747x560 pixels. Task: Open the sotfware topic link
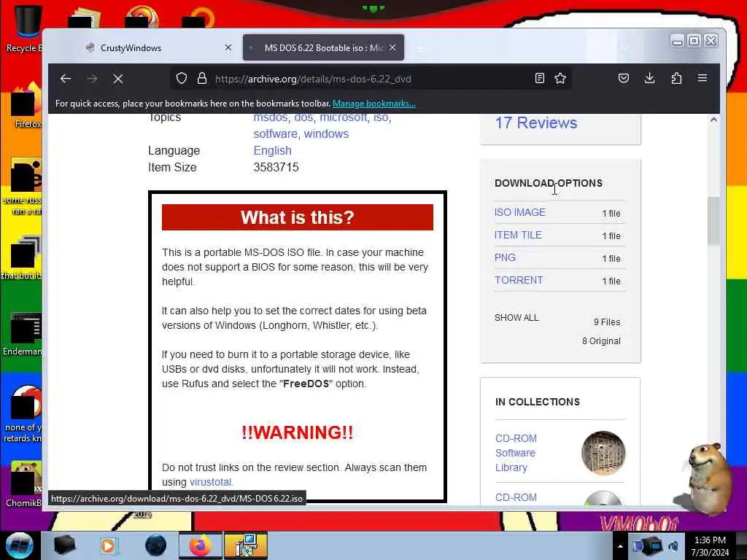[275, 134]
